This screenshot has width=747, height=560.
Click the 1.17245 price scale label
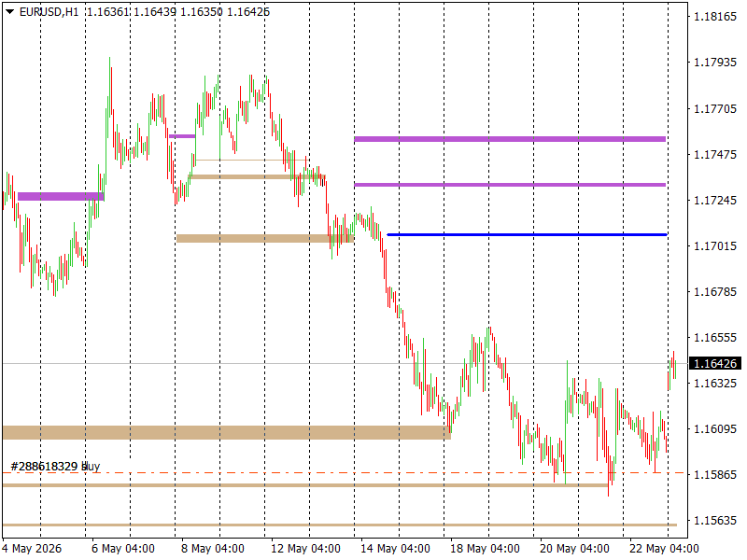(x=715, y=201)
